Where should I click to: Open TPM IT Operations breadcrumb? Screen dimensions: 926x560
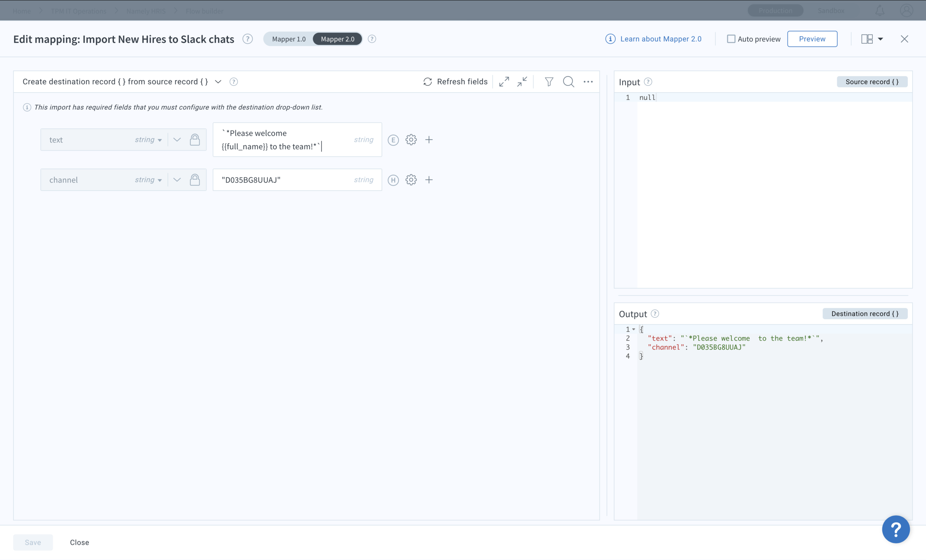point(78,11)
